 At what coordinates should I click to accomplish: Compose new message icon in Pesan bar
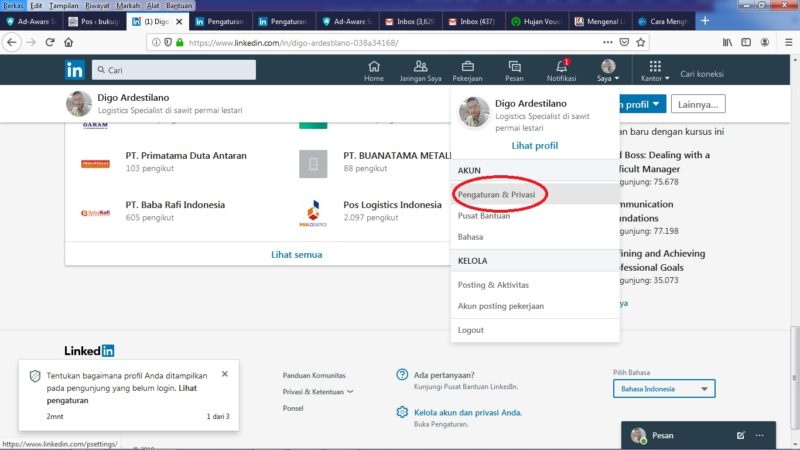pos(740,435)
